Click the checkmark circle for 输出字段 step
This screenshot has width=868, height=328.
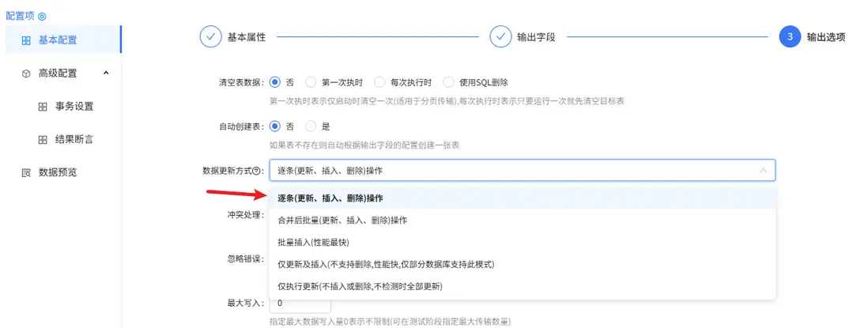(x=500, y=37)
